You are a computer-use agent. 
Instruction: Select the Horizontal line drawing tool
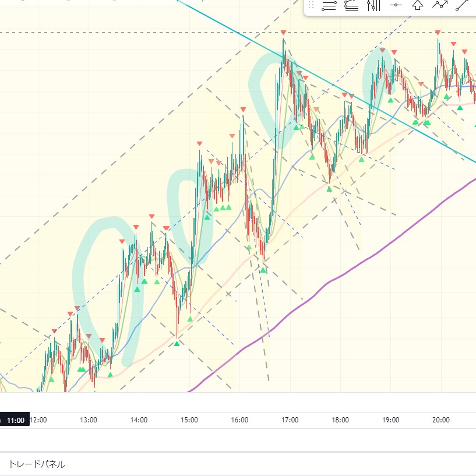[396, 6]
